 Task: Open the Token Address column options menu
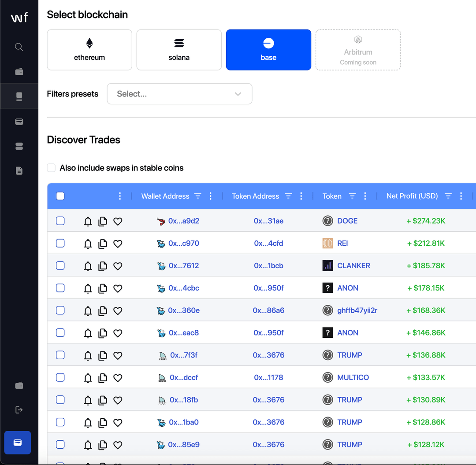(x=301, y=196)
